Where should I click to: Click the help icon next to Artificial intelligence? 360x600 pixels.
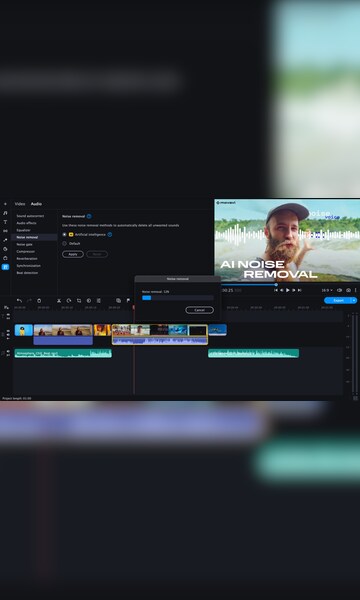click(110, 235)
